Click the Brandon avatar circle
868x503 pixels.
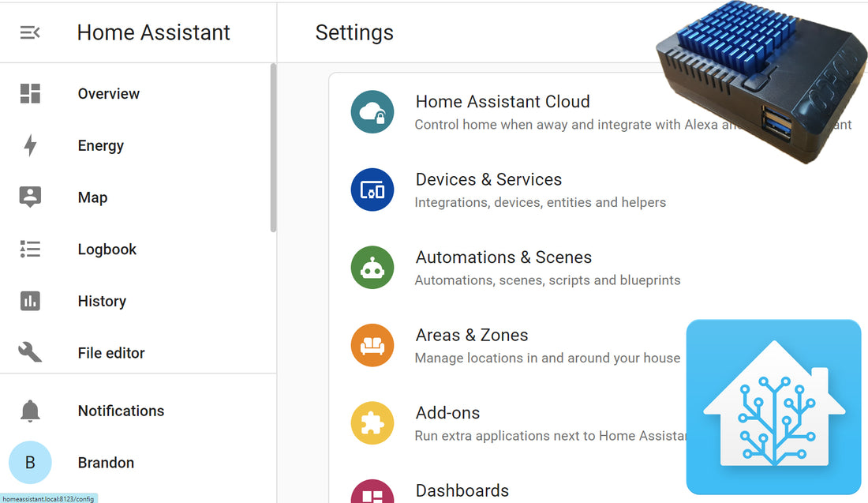30,463
